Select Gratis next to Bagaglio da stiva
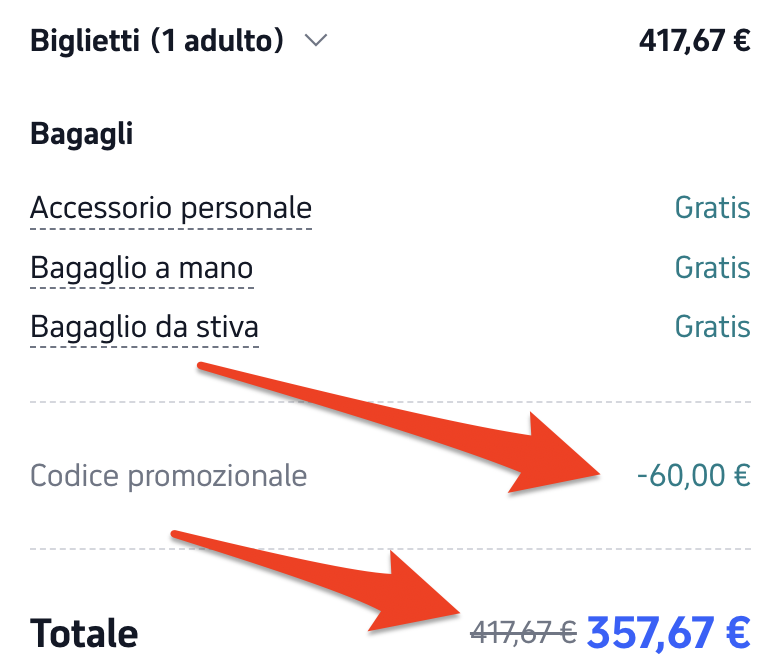 [x=712, y=326]
